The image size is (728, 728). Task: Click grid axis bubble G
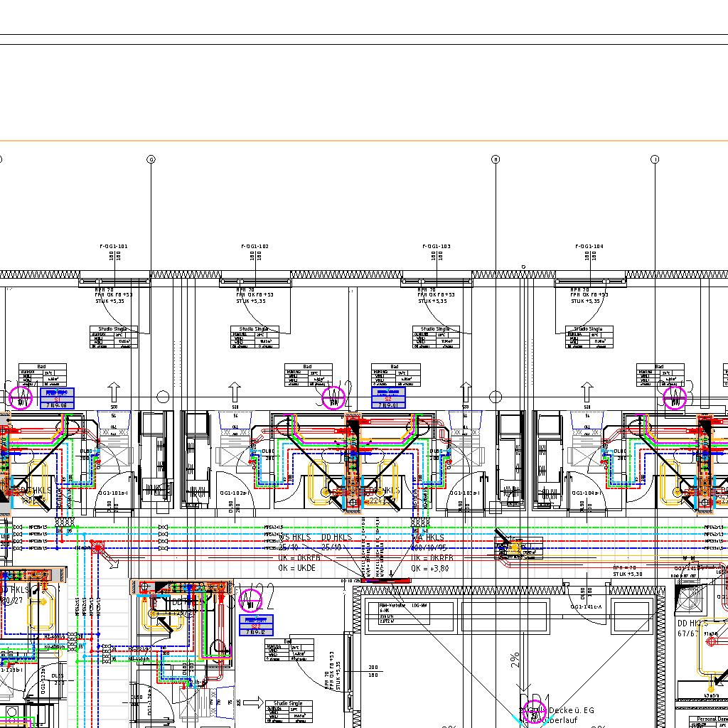[x=151, y=160]
